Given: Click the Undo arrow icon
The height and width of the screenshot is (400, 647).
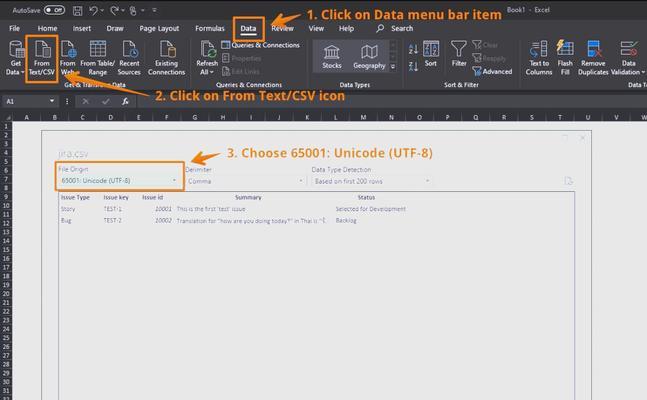Looking at the screenshot, I should pos(94,10).
